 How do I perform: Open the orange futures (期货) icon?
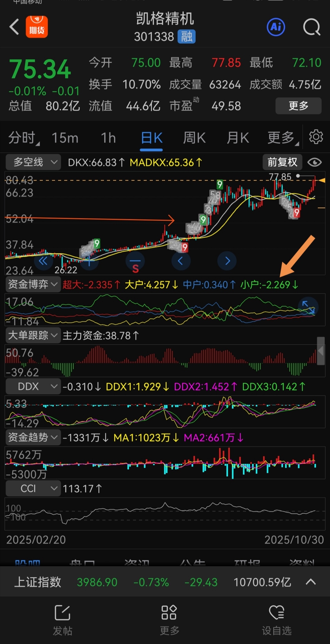(x=37, y=27)
